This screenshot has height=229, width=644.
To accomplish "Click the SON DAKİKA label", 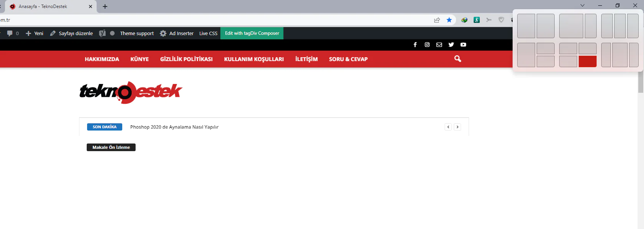I will [105, 127].
